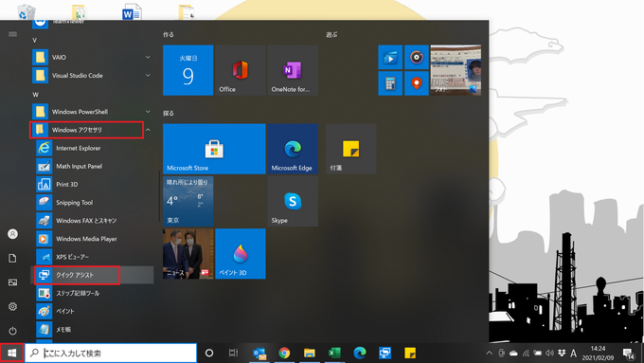Open the Calculator small tile
The height and width of the screenshot is (363, 644).
pos(390,83)
